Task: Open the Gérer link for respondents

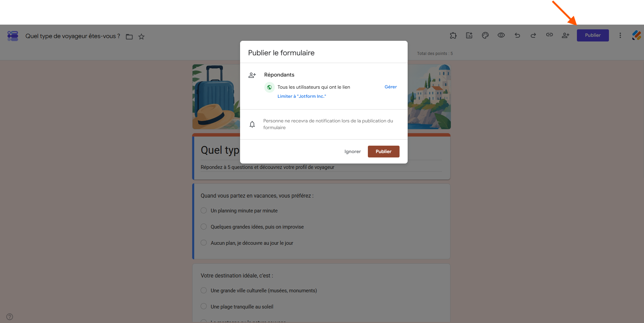Action: (390, 87)
